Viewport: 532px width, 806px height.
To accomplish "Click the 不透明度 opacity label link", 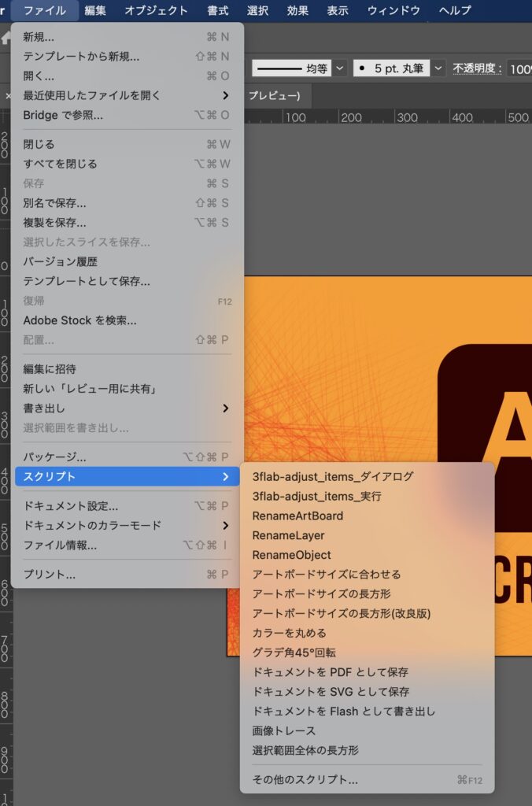I will pos(477,68).
